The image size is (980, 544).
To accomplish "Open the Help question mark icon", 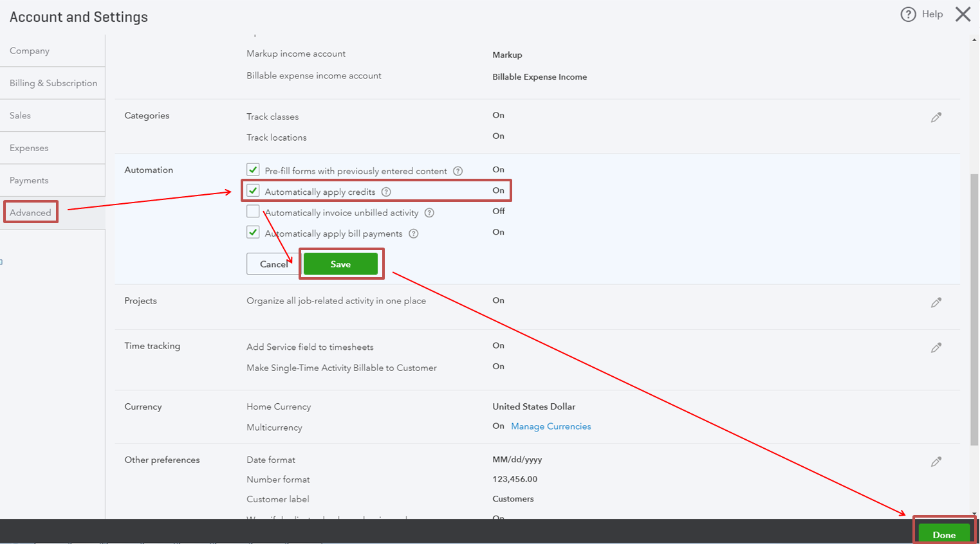I will click(x=908, y=14).
